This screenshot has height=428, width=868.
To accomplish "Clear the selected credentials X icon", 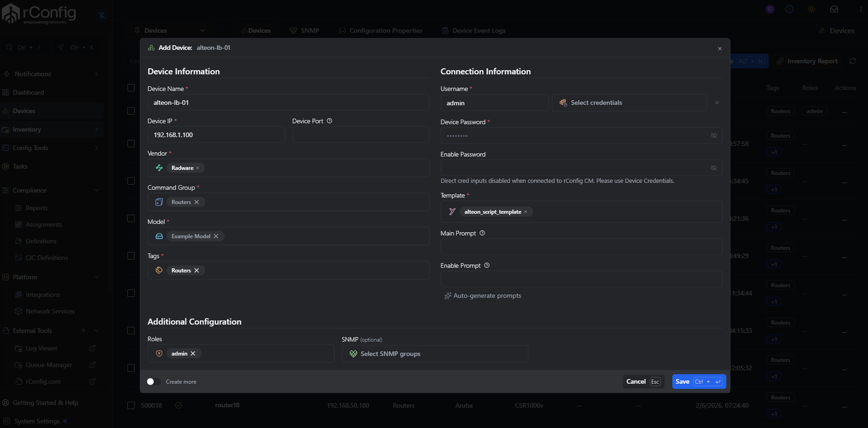I will pos(717,102).
